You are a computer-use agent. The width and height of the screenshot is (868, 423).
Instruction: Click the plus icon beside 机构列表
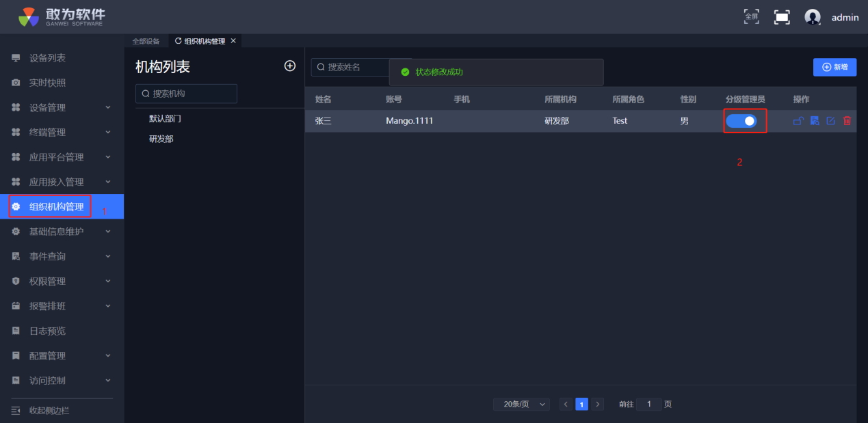pyautogui.click(x=290, y=66)
